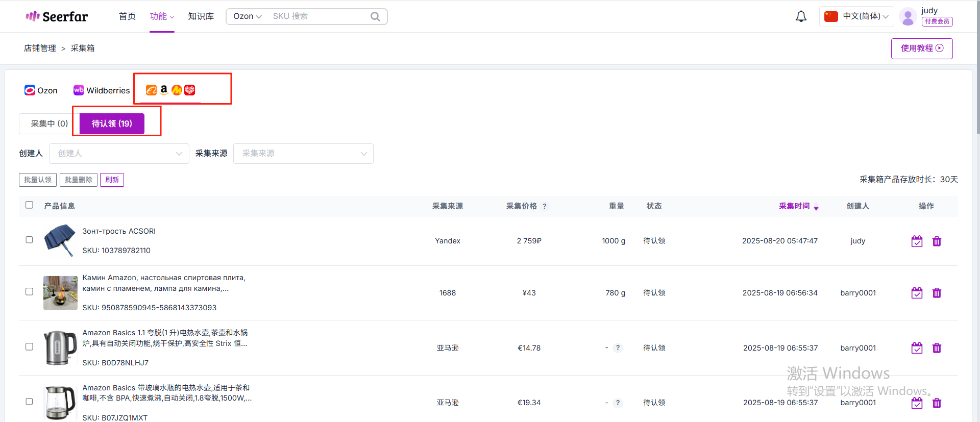Click the price '¥43'
Screen dimensions: 980x422
click(529, 293)
